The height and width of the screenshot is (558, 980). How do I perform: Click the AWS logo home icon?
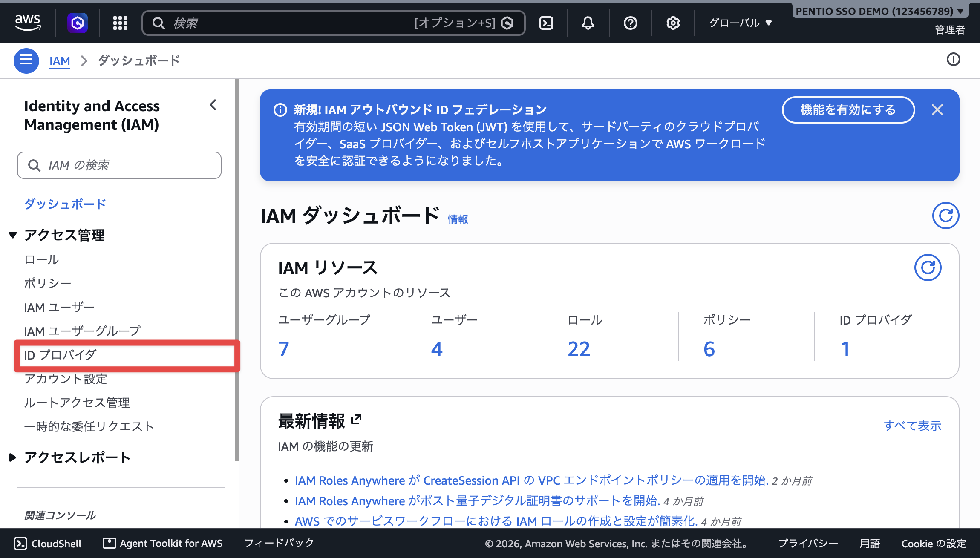(x=28, y=22)
